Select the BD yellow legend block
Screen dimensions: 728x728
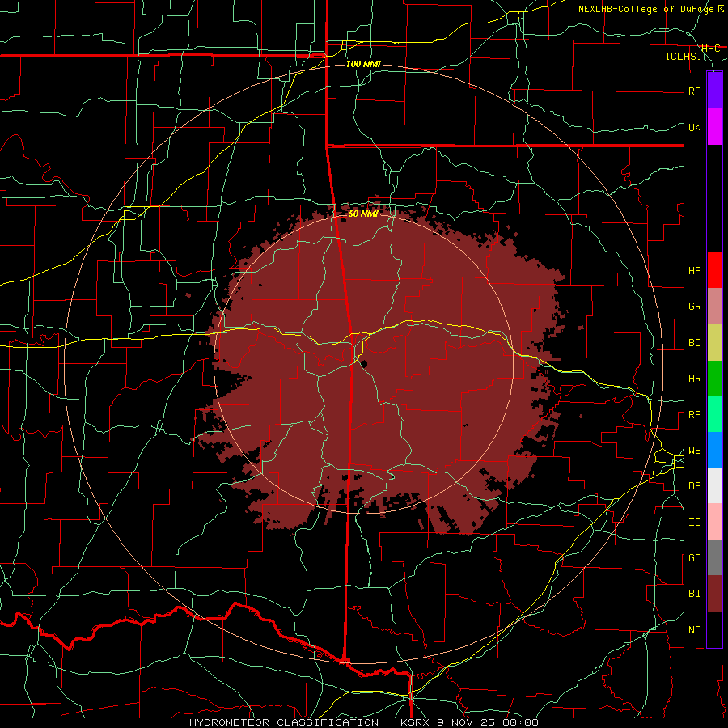click(714, 343)
